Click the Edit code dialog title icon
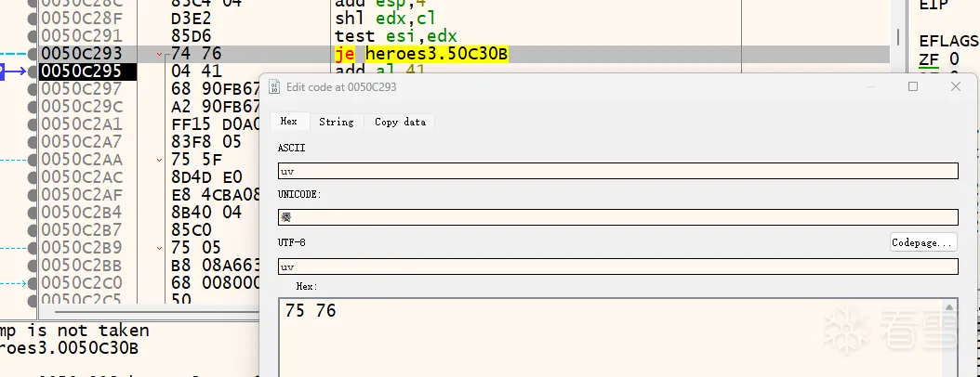Viewport: 980px width, 377px height. tap(274, 86)
